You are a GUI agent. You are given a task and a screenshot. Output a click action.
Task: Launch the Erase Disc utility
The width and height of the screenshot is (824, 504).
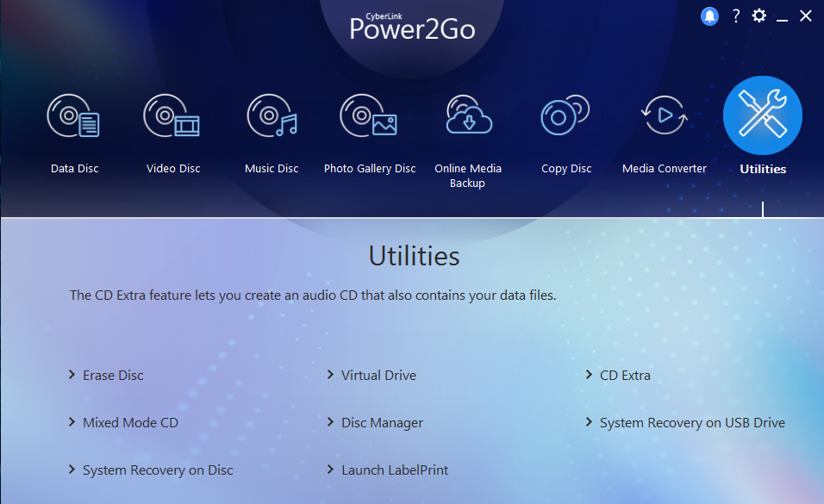point(113,376)
